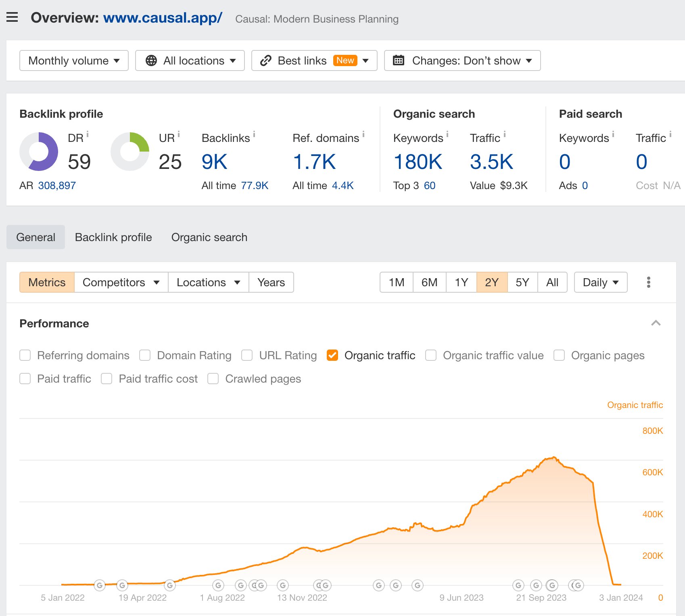
Task: Set range to 5Y
Action: [522, 282]
